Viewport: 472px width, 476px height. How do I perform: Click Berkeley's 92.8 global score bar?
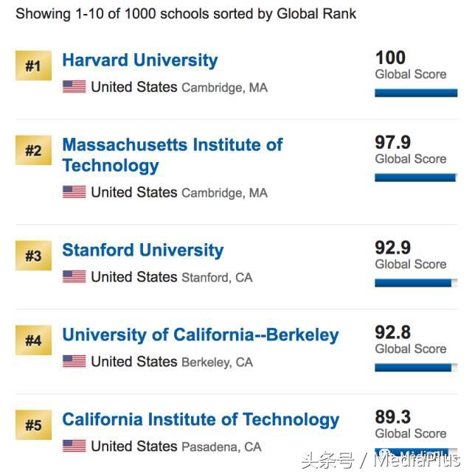[416, 368]
